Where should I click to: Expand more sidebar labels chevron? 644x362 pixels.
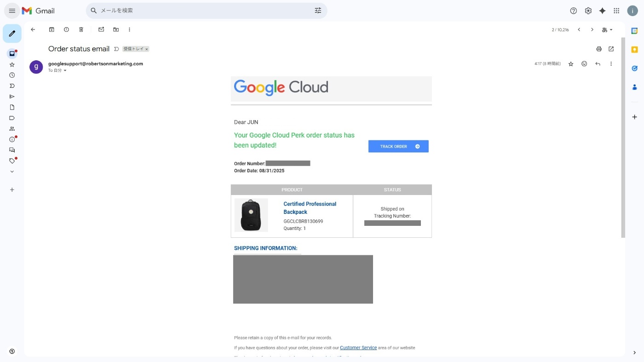click(x=12, y=172)
